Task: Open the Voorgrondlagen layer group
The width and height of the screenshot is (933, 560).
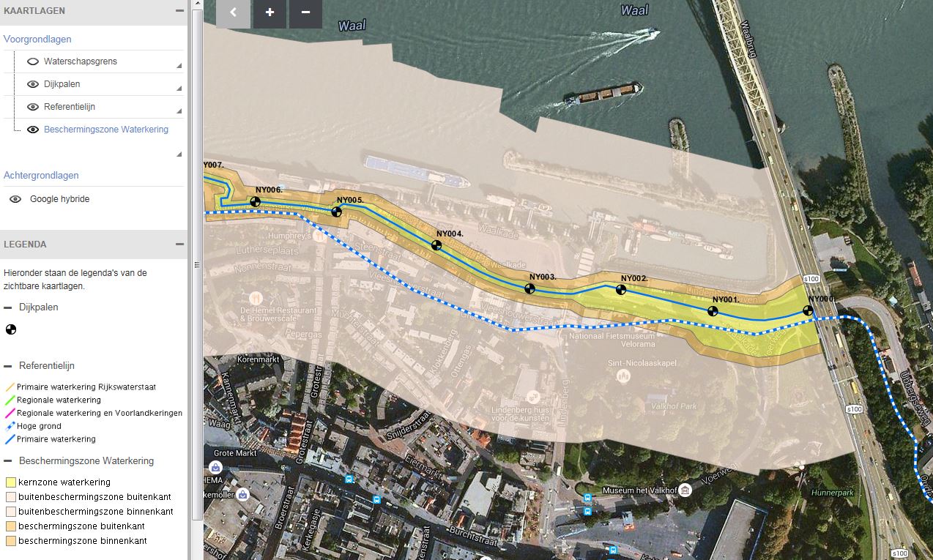Action: click(x=37, y=39)
